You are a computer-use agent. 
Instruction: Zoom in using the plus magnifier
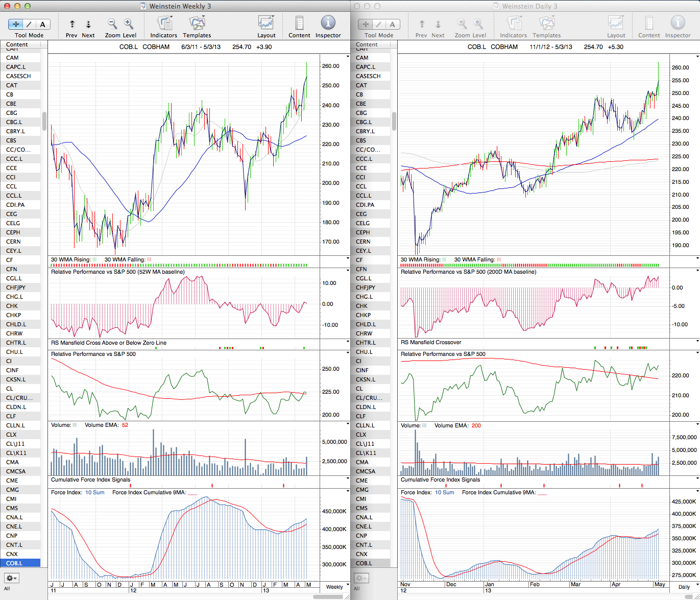pyautogui.click(x=129, y=23)
